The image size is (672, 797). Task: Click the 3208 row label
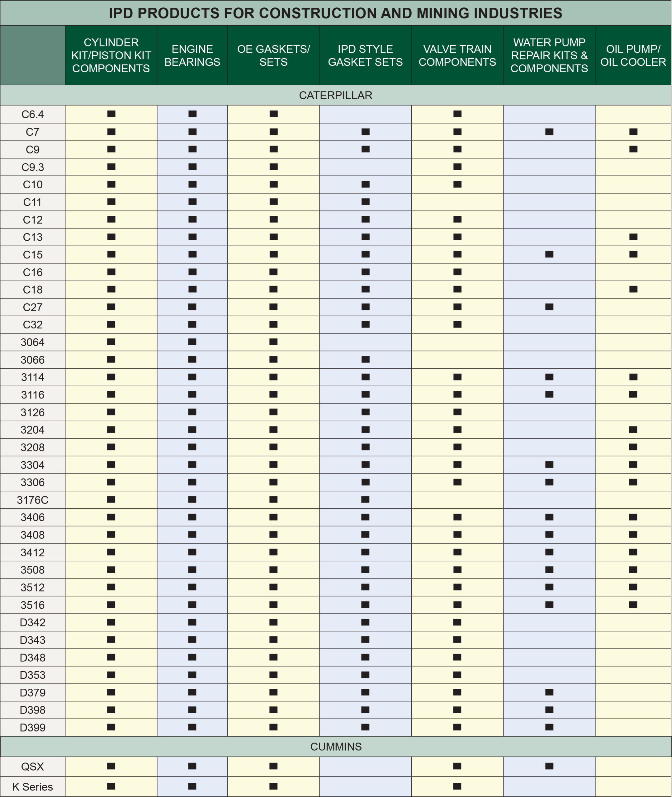pos(33,447)
